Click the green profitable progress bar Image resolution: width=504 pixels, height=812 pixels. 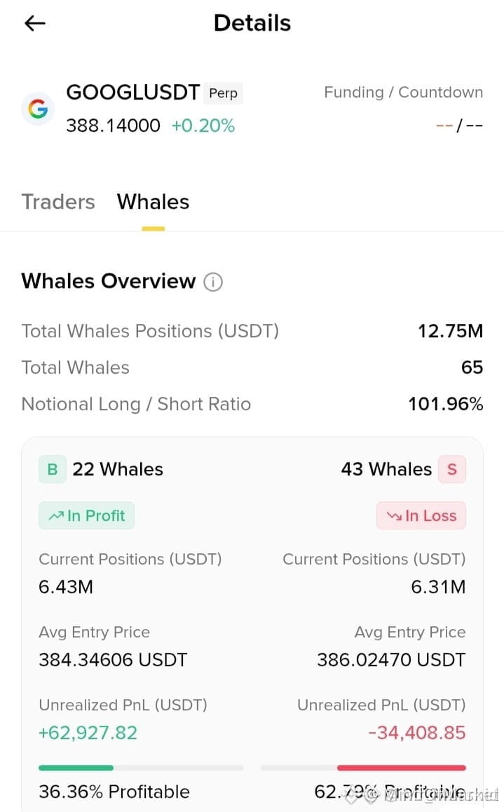coord(76,767)
